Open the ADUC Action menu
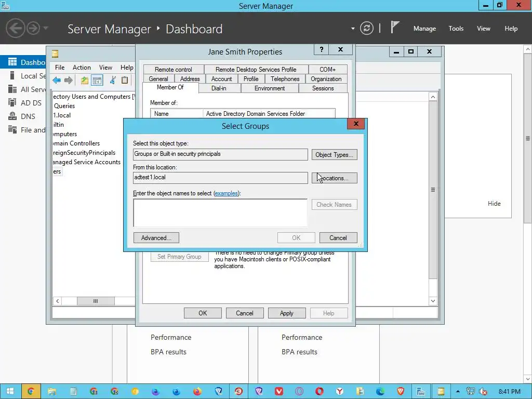 (82, 67)
